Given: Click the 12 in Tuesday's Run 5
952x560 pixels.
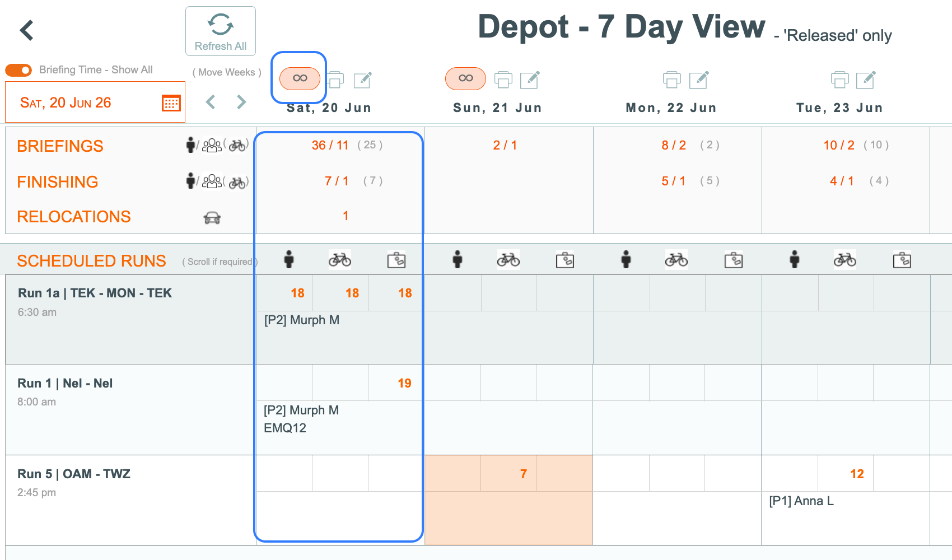Looking at the screenshot, I should (x=857, y=474).
